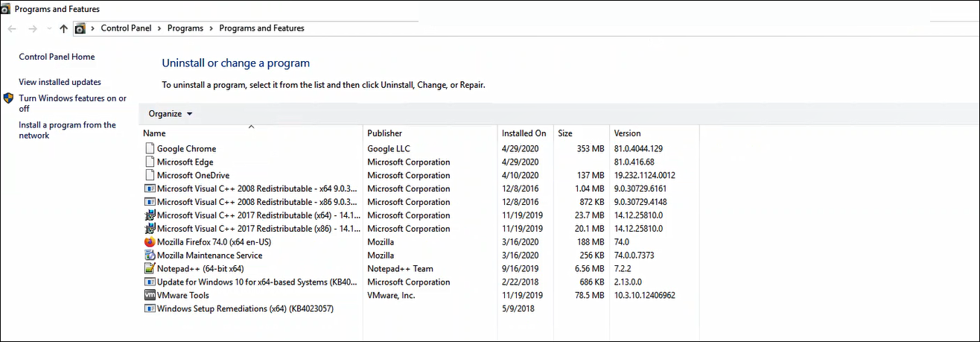This screenshot has width=980, height=342.
Task: Select Mozilla Firefox 74.0 (x64 en-US)
Action: pyautogui.click(x=215, y=242)
